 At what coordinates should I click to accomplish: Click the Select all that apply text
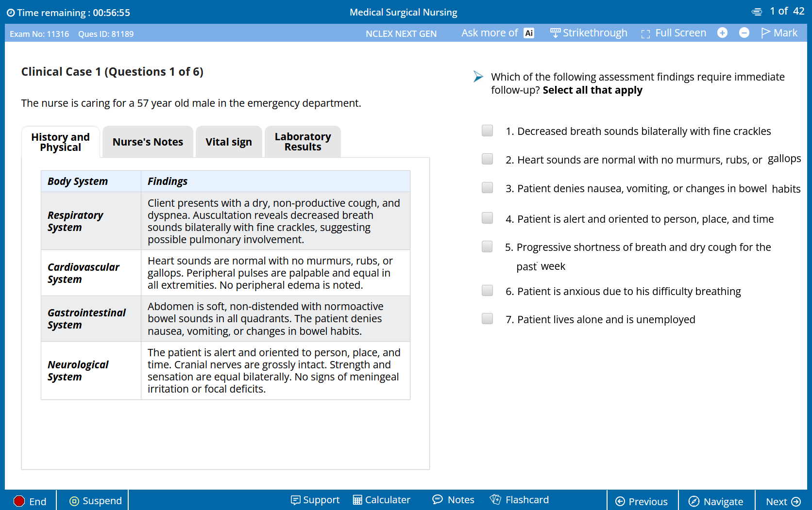tap(592, 90)
